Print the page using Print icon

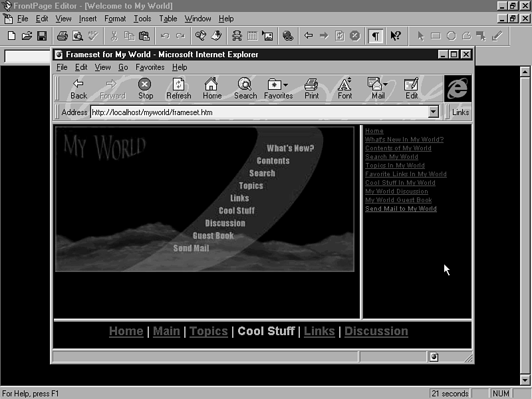[x=311, y=88]
